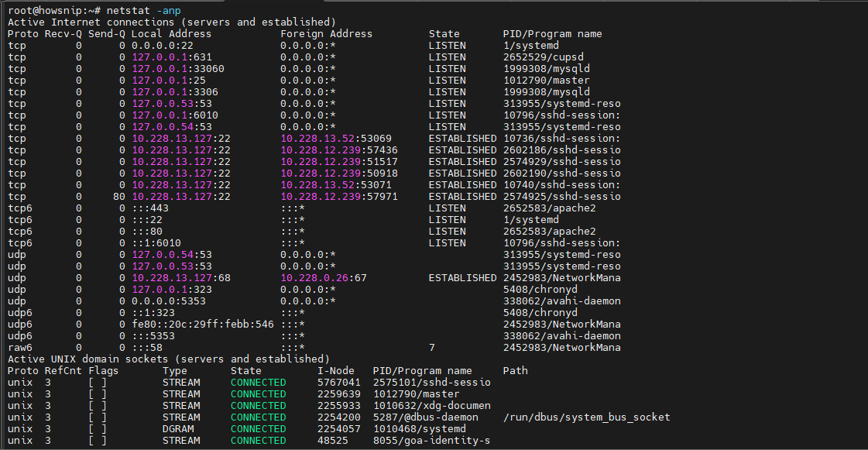Click udp local address 127.0.0.1:323
The width and height of the screenshot is (868, 450).
pos(172,290)
